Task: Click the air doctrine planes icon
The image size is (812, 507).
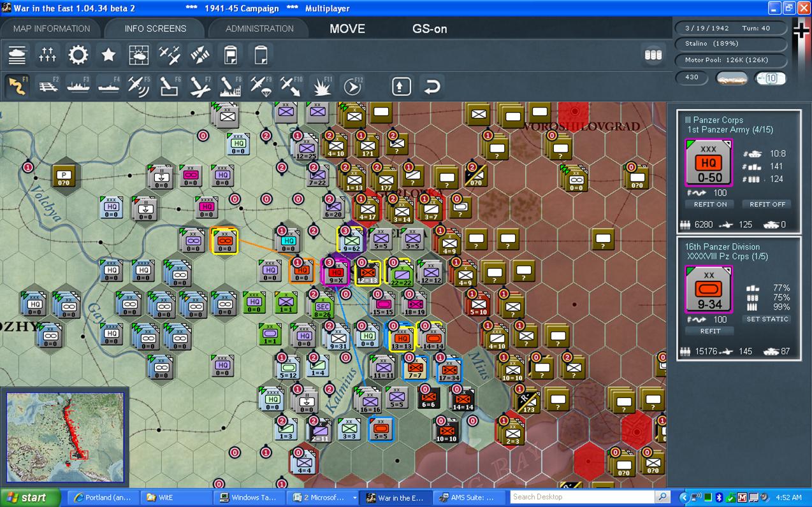Action: coord(170,55)
